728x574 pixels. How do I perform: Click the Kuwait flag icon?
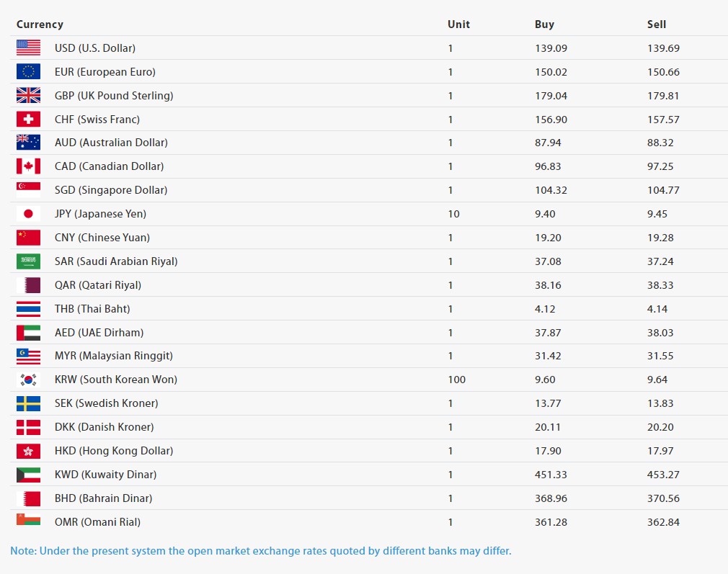pos(28,475)
